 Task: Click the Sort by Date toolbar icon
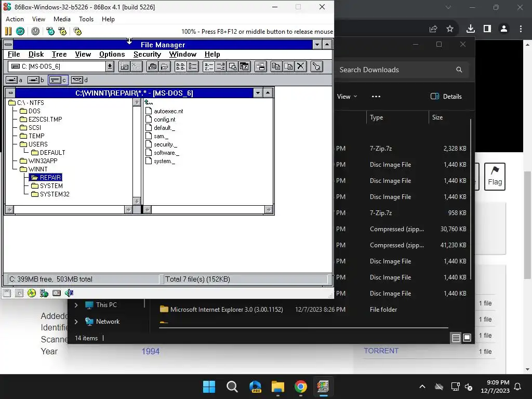pos(245,66)
